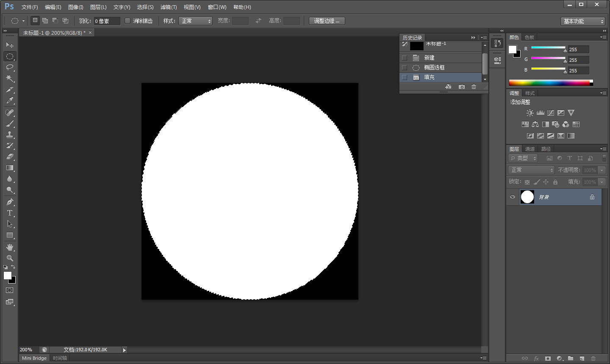Select the Path Selection tool

(10, 224)
